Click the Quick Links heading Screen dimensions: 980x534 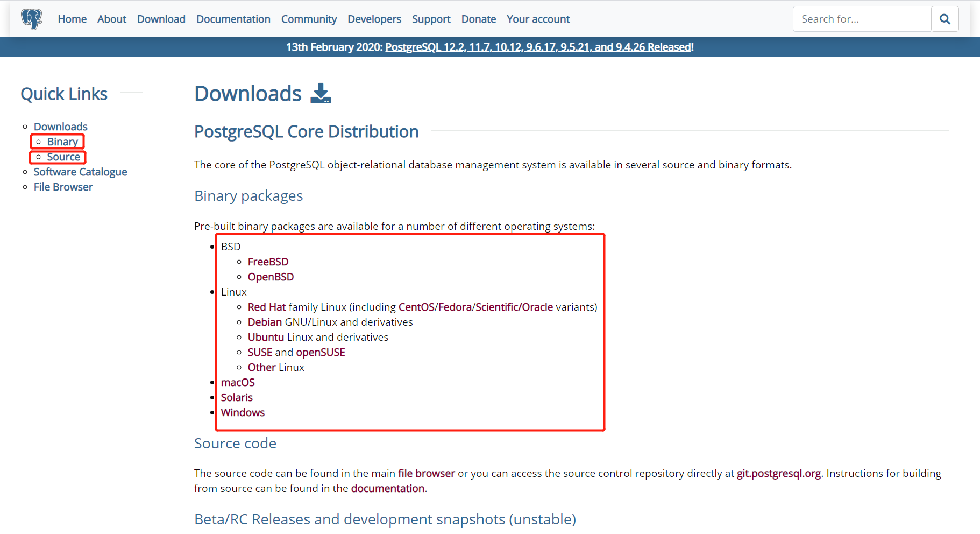64,94
